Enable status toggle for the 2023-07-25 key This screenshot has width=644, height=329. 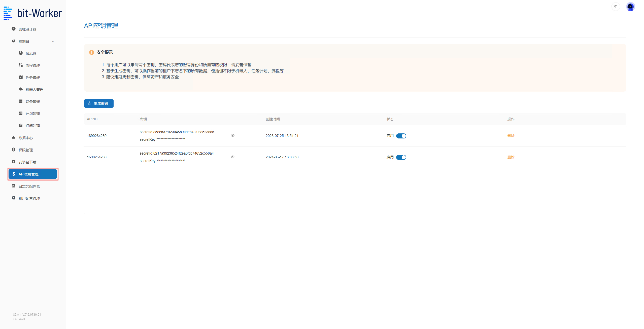pyautogui.click(x=401, y=136)
